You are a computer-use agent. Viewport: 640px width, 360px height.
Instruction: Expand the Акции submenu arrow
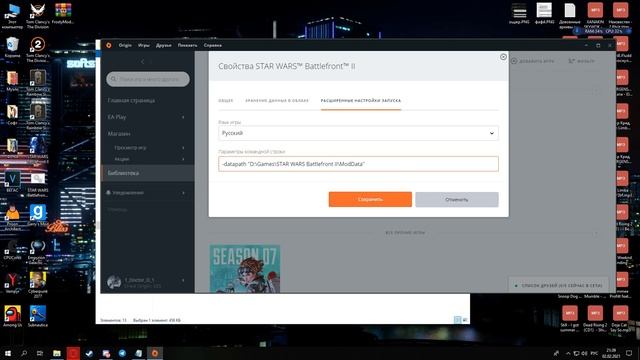tap(183, 159)
